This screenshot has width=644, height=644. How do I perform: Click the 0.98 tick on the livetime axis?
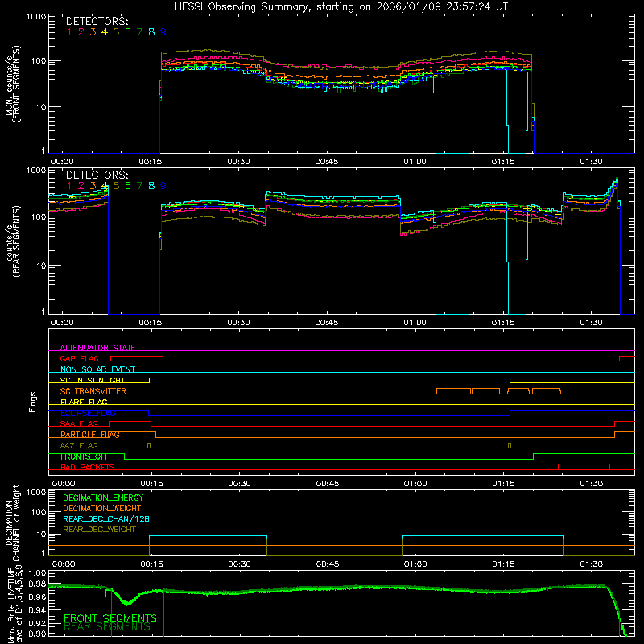click(x=37, y=583)
